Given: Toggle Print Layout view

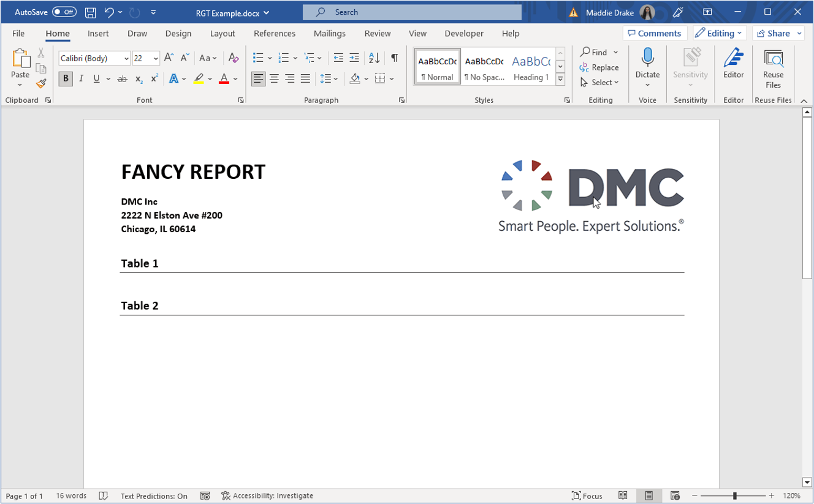Looking at the screenshot, I should click(x=649, y=495).
